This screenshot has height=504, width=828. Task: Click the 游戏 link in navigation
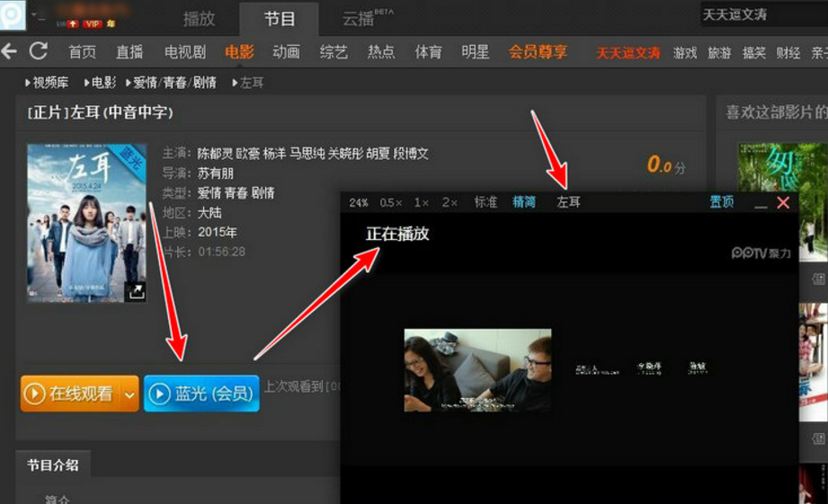pyautogui.click(x=685, y=53)
